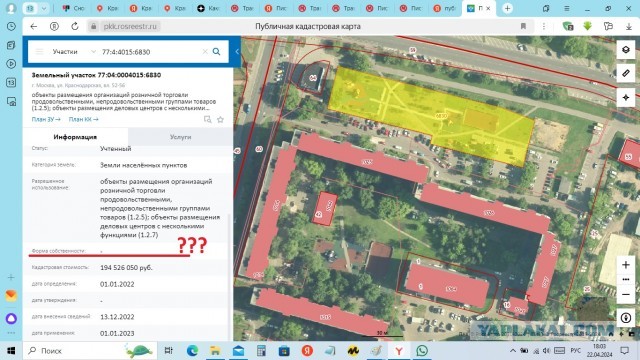The height and width of the screenshot is (360, 640).
Task: Open Alice assistant icon in sidebar
Action: click(x=11, y=318)
